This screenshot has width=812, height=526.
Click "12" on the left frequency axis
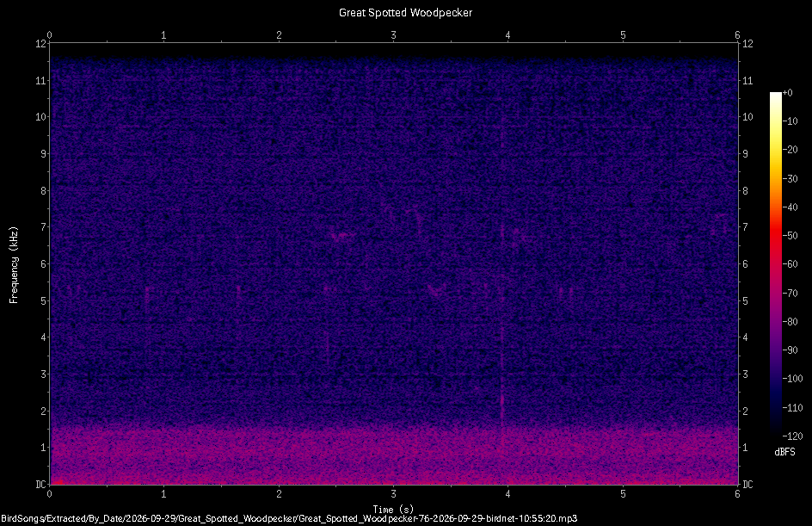41,44
